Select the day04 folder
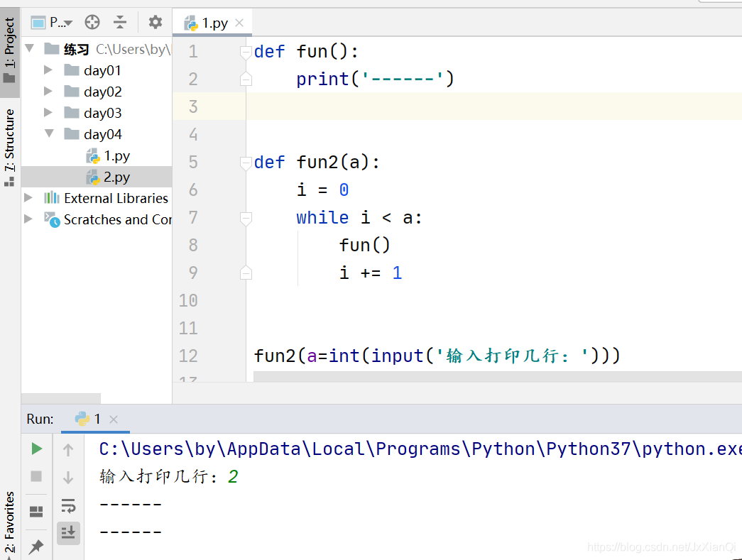This screenshot has width=742, height=560. tap(103, 134)
